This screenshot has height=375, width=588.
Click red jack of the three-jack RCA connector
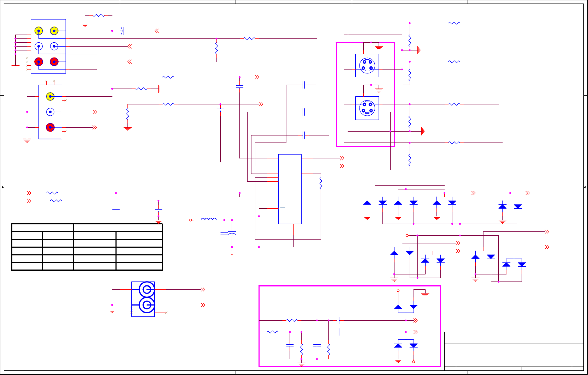(x=50, y=127)
